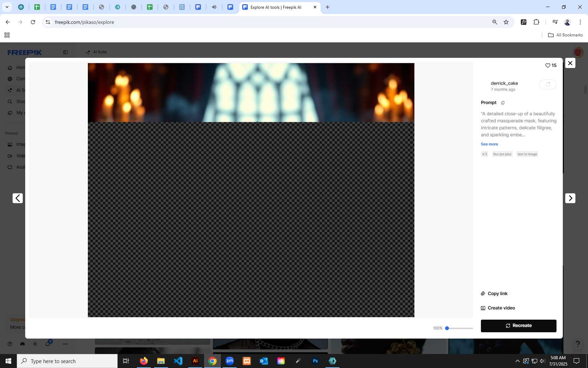Click the Recreate button
Screen dimensions: 588x368
[519, 326]
